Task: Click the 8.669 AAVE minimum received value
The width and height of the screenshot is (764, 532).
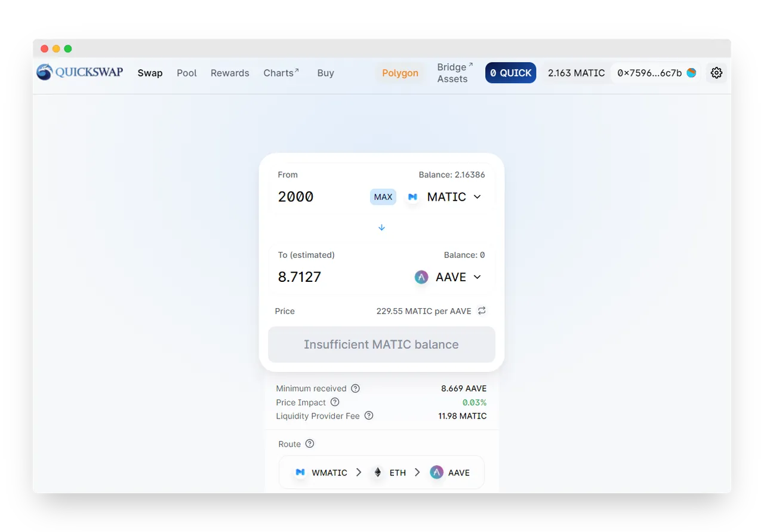Action: tap(464, 388)
